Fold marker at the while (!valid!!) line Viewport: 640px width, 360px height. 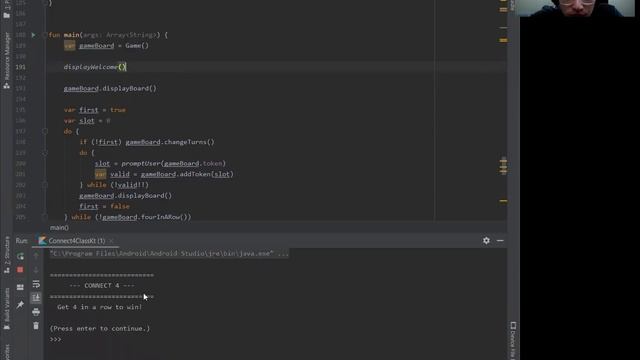45,185
